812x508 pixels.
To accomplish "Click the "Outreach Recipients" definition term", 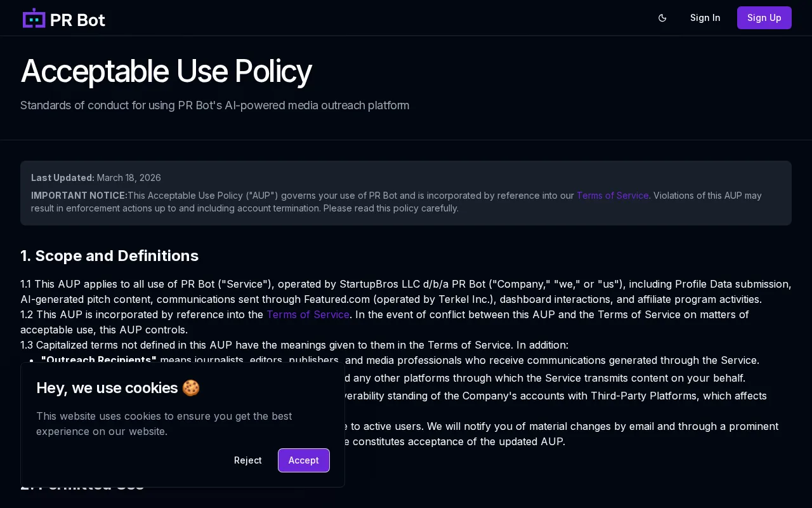I will (98, 360).
